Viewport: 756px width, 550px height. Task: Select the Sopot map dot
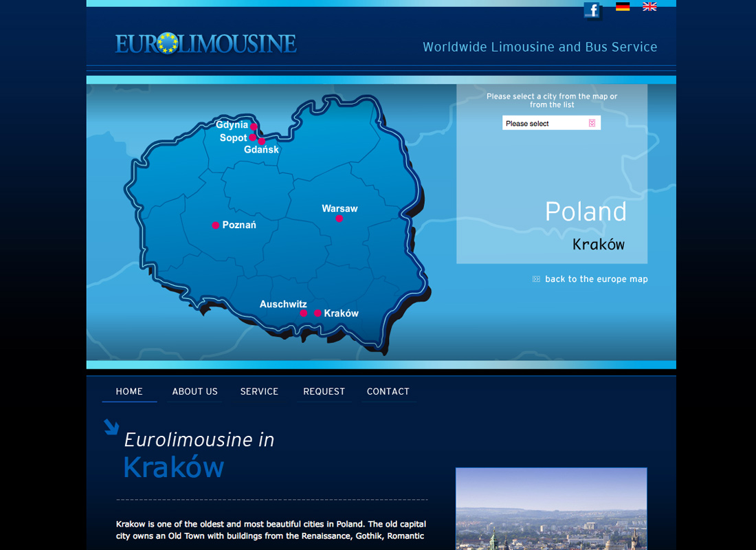(x=252, y=137)
